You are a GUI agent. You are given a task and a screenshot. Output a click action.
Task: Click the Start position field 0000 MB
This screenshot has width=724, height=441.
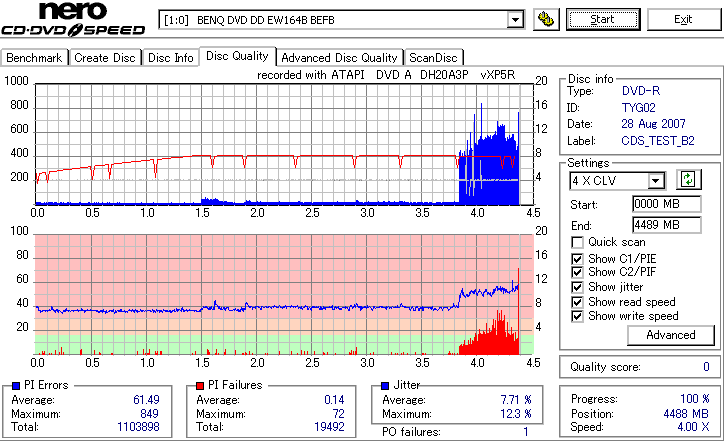tap(667, 204)
